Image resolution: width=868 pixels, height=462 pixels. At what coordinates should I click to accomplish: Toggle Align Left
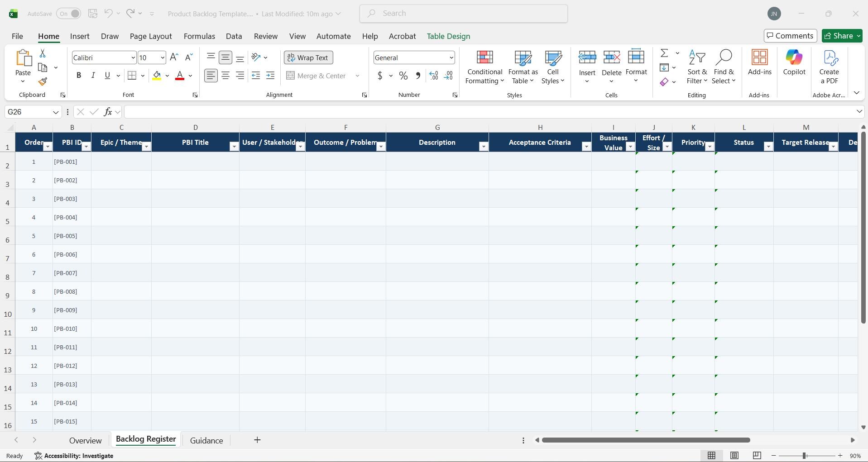(211, 76)
